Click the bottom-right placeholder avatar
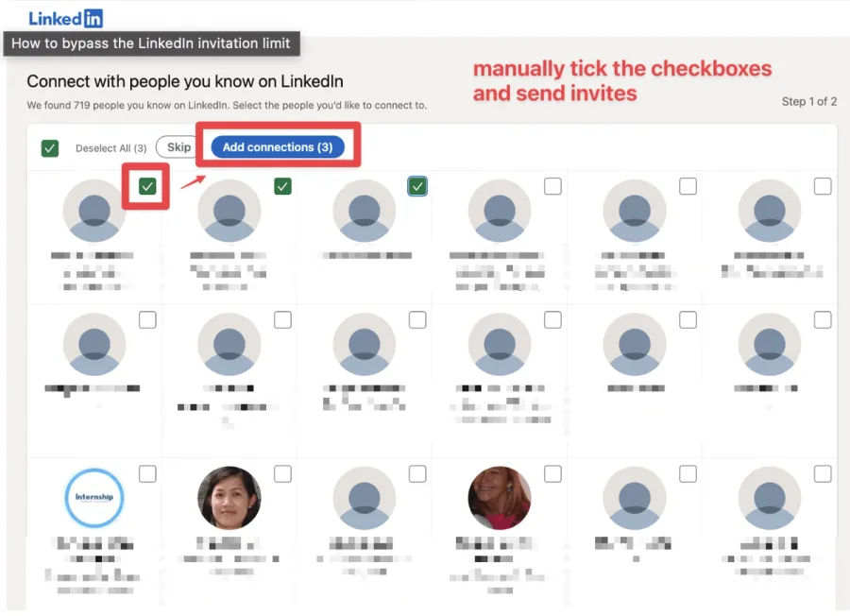The width and height of the screenshot is (850, 616). click(769, 498)
